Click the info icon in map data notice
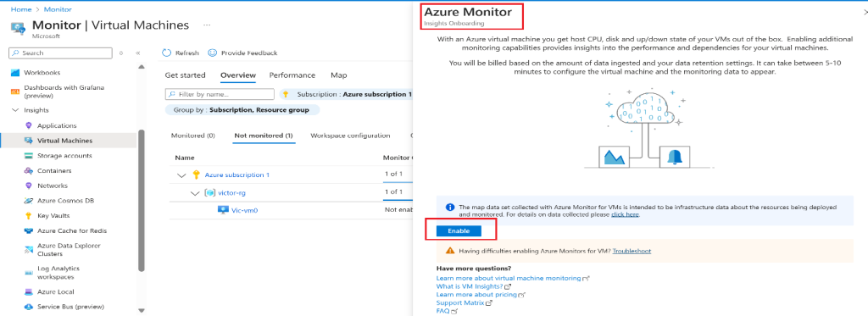Image resolution: width=868 pixels, height=316 pixels. [450, 207]
